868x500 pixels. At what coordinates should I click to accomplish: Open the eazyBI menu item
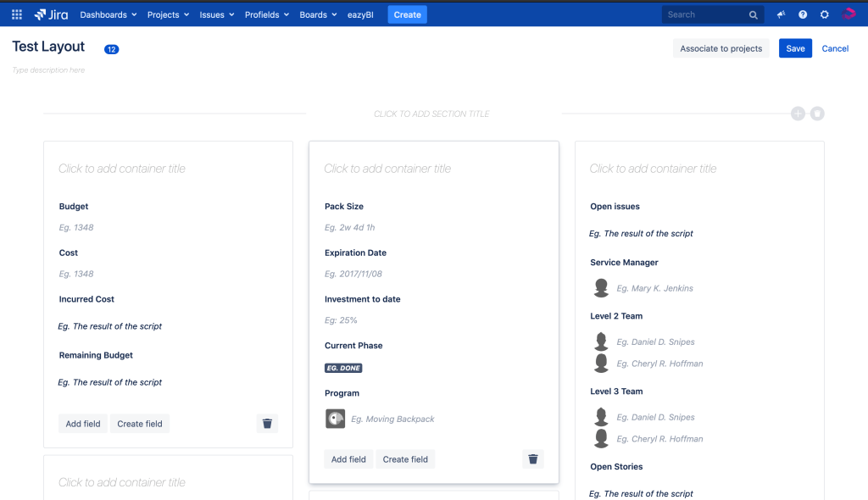[362, 14]
